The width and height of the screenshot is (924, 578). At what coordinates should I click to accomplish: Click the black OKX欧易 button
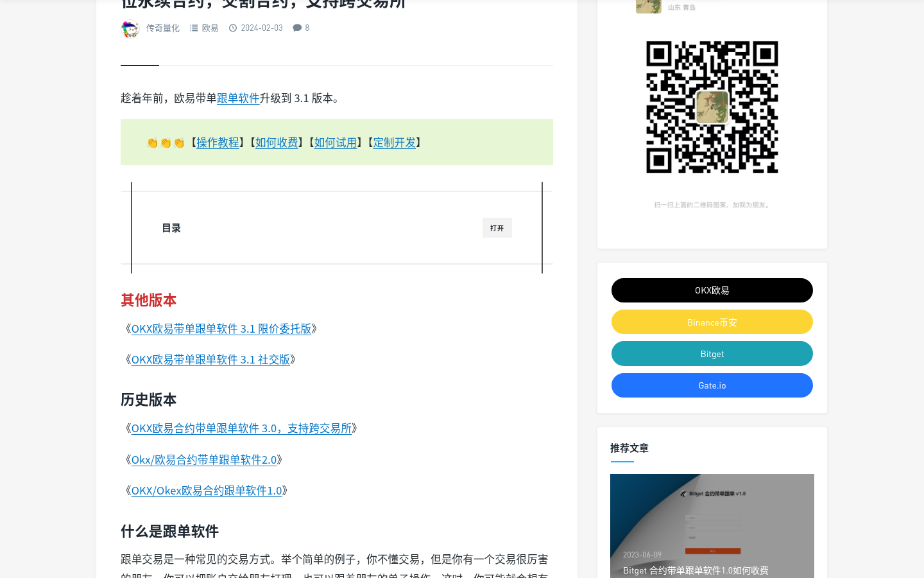coord(712,290)
